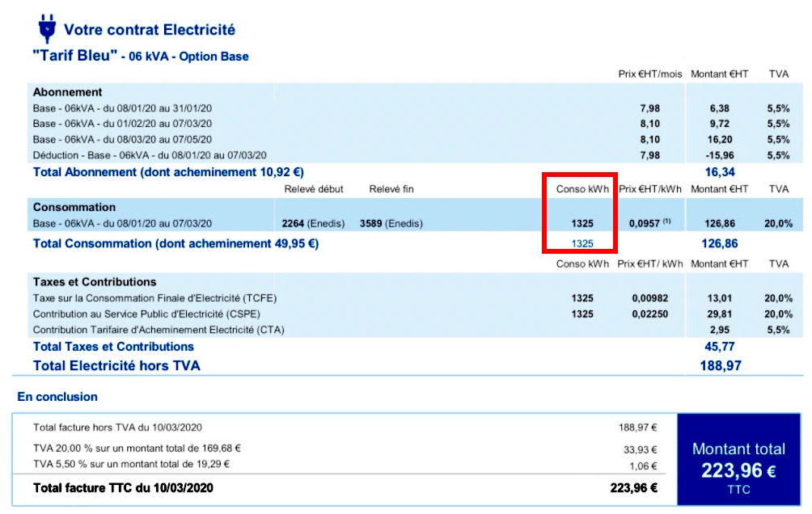Click the "Taxes et Contributions" header
812x514 pixels.
[95, 282]
